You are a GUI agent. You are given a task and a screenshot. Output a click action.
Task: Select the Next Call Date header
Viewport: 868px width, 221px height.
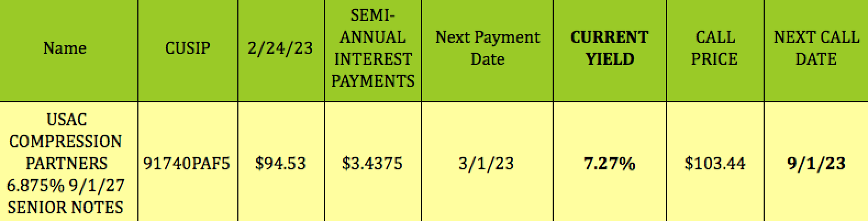click(816, 48)
